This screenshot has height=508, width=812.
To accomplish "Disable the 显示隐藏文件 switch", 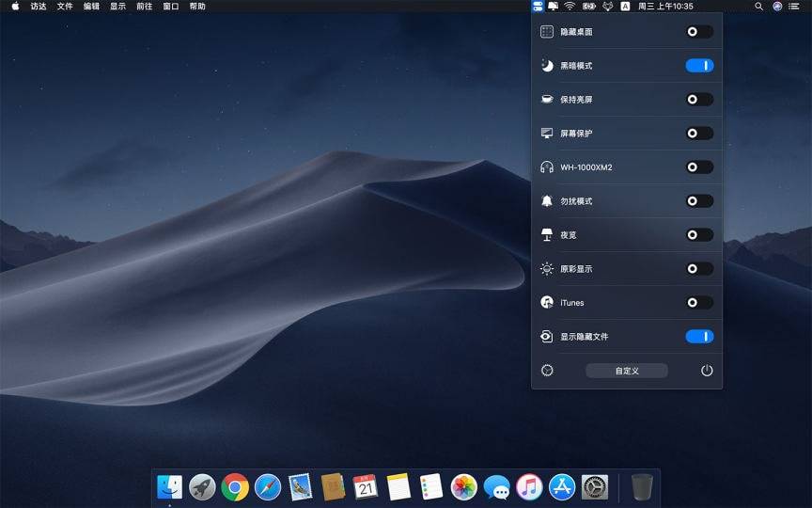I will coord(699,337).
